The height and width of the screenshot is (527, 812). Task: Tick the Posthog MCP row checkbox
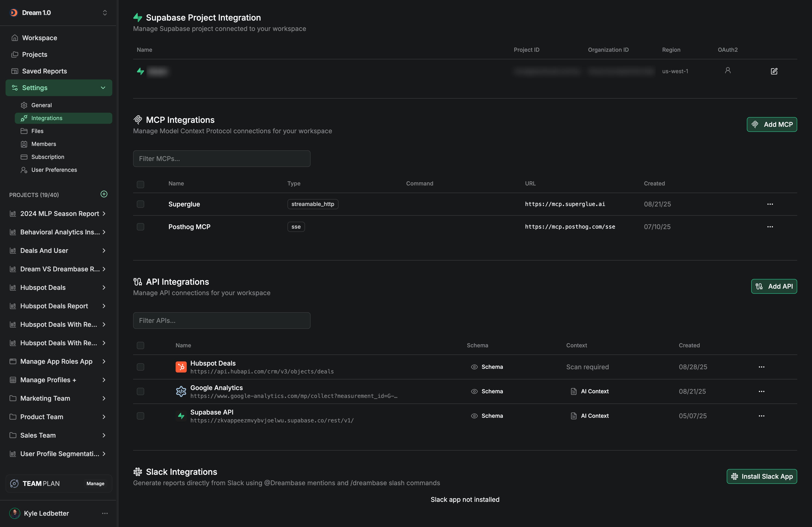(x=140, y=227)
